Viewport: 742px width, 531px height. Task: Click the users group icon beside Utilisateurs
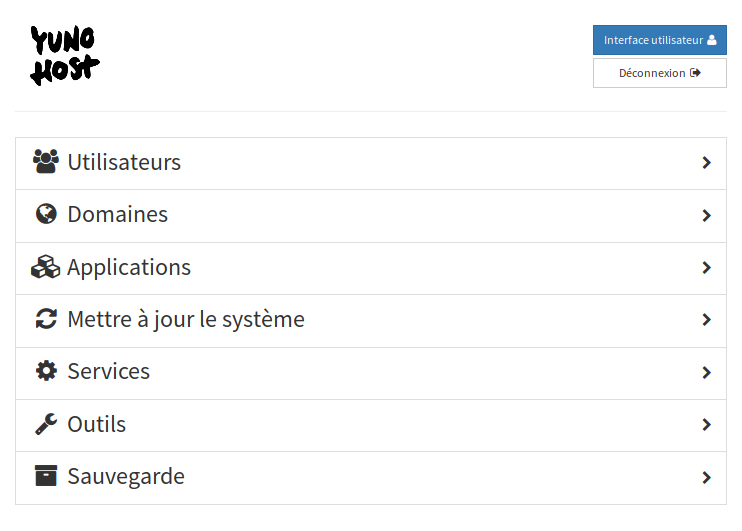pos(46,162)
